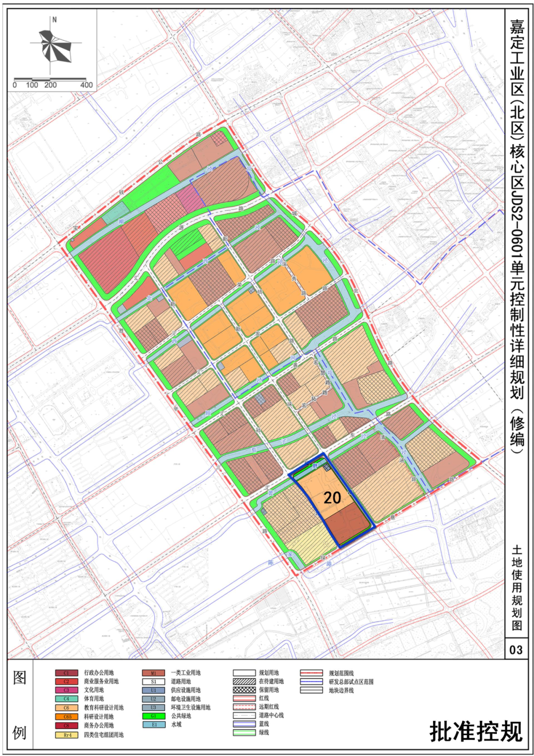Click the 研发总部试点区范围 line symbol
This screenshot has width=534, height=756.
(x=311, y=681)
